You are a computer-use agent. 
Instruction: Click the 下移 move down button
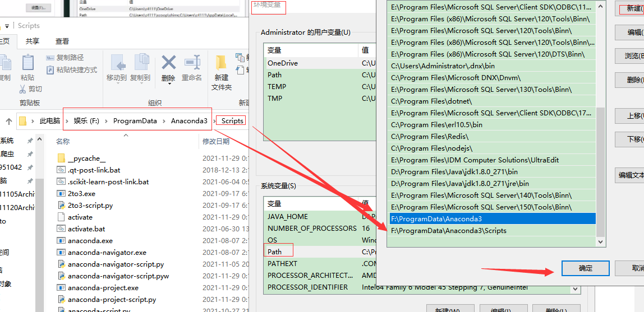[x=629, y=139]
